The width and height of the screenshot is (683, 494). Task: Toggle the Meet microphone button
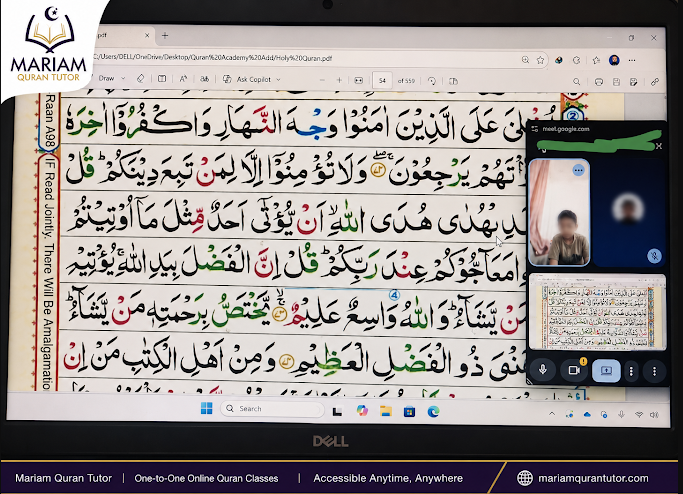[x=543, y=370]
